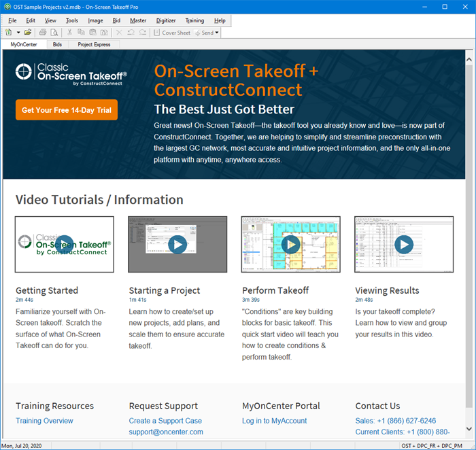Click the 3m 39s duration text
476x450 pixels.
click(x=251, y=300)
